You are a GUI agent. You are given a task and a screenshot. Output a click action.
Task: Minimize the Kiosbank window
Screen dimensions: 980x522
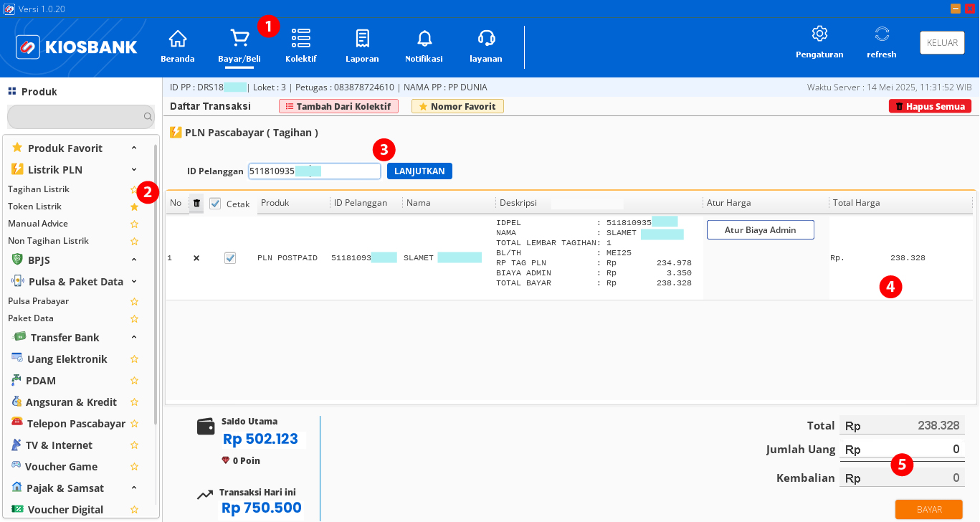pos(956,9)
